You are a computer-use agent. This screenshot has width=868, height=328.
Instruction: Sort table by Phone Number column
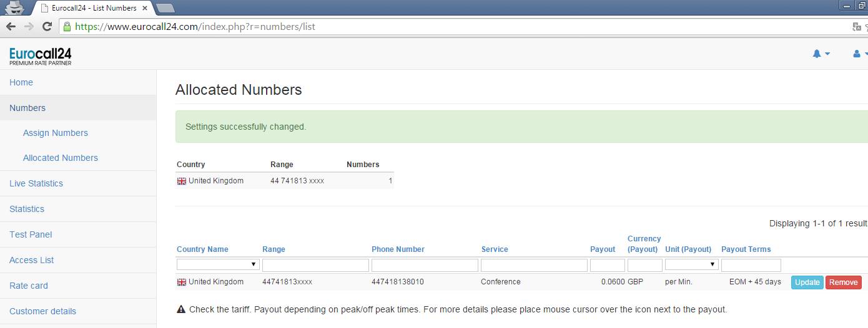click(398, 249)
